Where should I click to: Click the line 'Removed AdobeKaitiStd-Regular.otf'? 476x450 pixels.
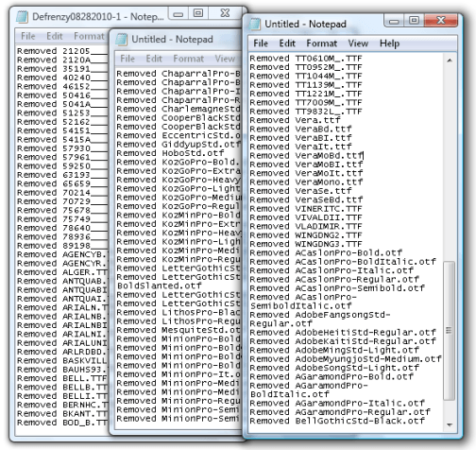coord(343,341)
